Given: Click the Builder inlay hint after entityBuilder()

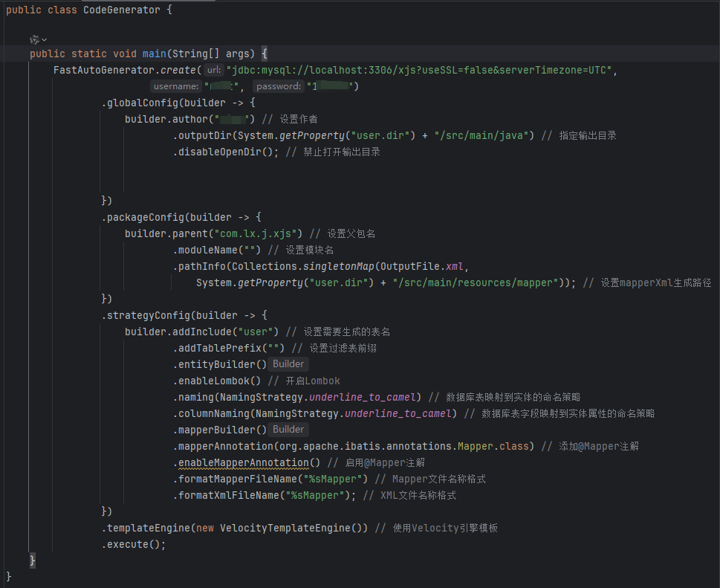Looking at the screenshot, I should pyautogui.click(x=288, y=364).
